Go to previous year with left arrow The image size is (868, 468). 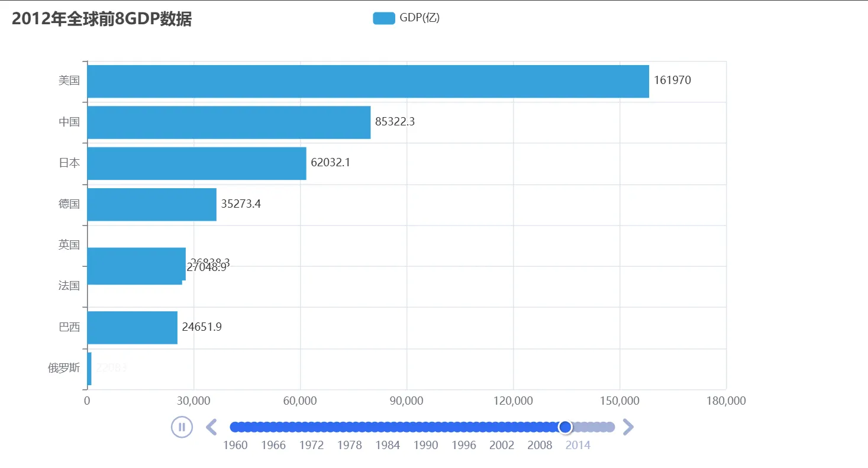tap(211, 427)
